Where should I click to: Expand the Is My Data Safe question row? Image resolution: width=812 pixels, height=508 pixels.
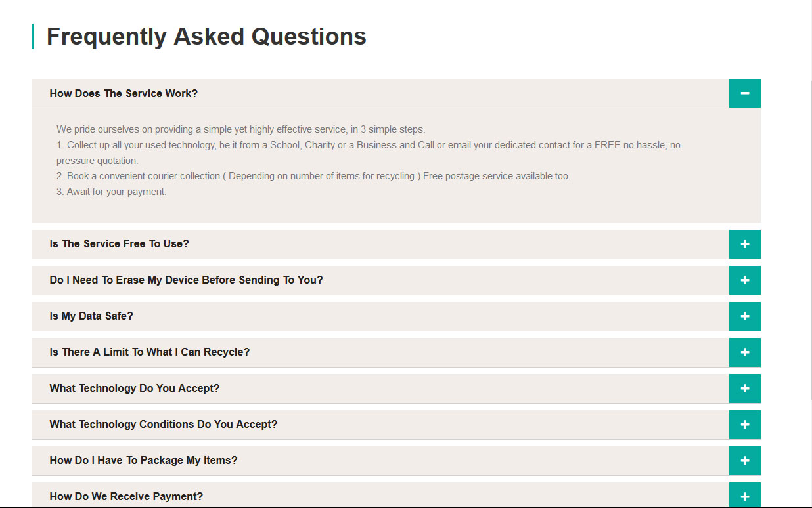pos(380,316)
